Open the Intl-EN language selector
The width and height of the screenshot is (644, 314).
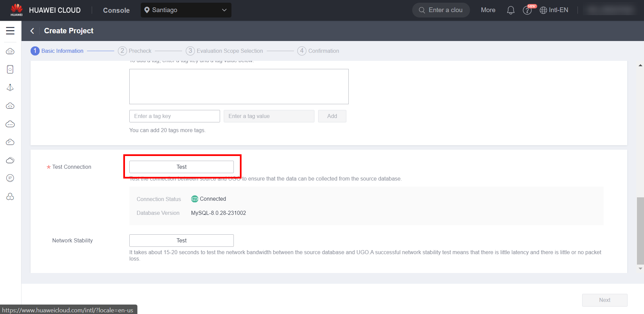point(554,10)
